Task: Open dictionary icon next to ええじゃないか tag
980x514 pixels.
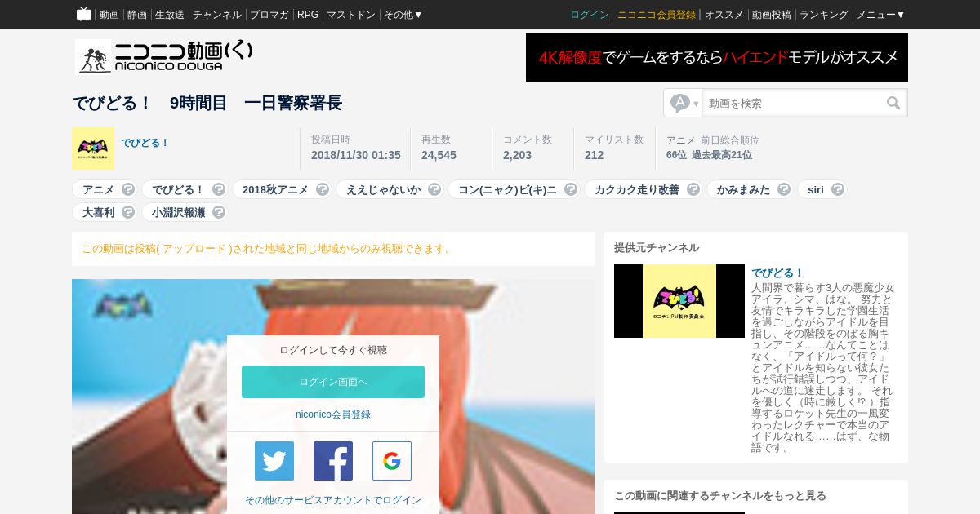Action: [x=434, y=189]
